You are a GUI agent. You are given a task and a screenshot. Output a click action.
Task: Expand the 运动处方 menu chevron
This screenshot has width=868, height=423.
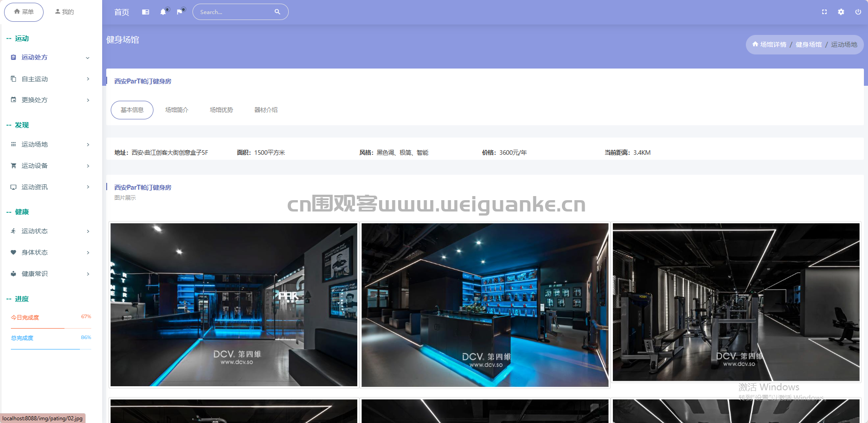pos(88,58)
